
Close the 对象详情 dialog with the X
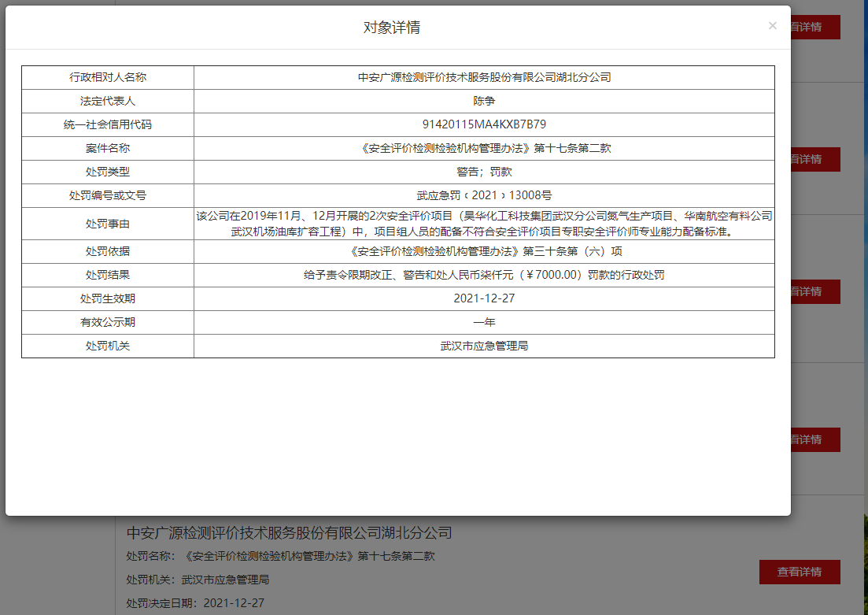[x=772, y=26]
